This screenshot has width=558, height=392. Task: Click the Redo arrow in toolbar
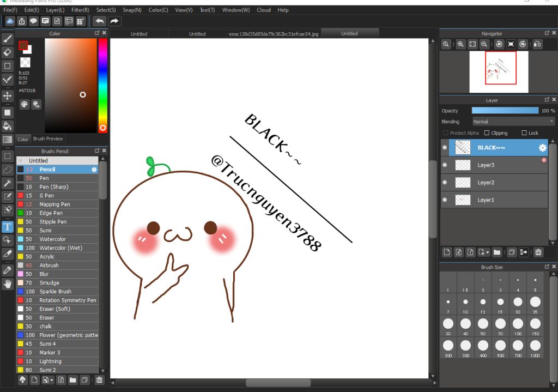point(114,21)
